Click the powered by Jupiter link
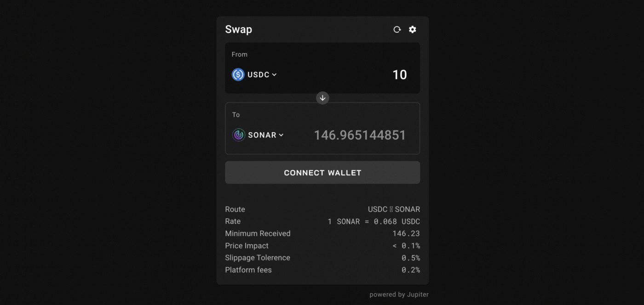This screenshot has width=644, height=305. tap(398, 294)
